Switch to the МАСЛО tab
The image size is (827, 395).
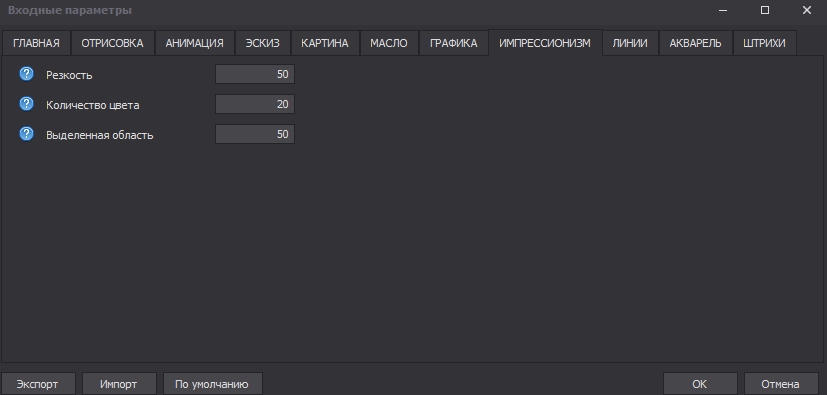[389, 43]
